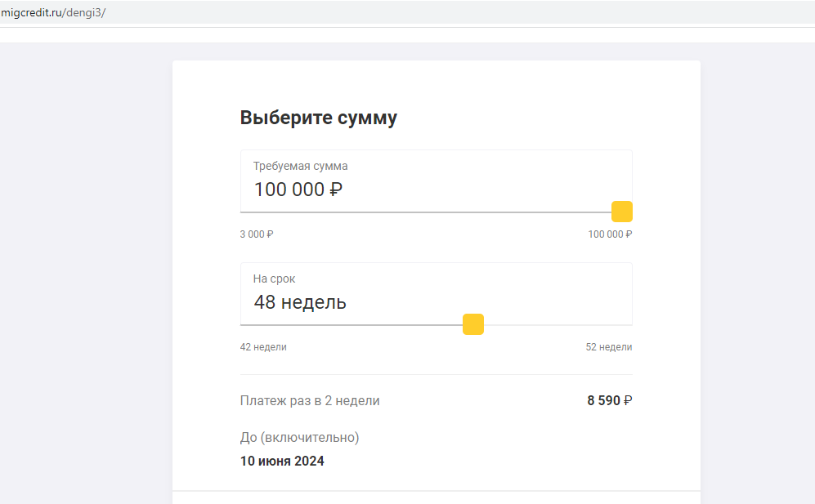815x504 pixels.
Task: Select the 52 недели maximum term label
Action: click(x=609, y=347)
